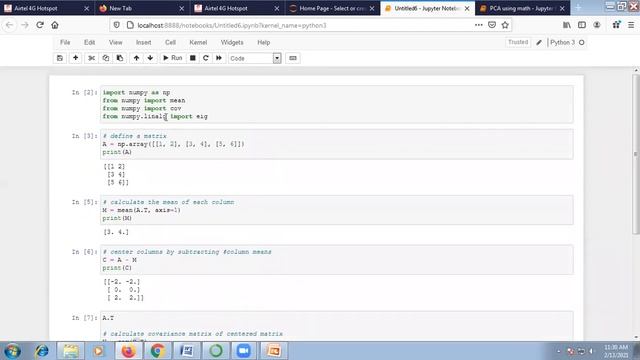This screenshot has width=640, height=360.
Task: Go forward with the browser forward arrow
Action: point(25,25)
